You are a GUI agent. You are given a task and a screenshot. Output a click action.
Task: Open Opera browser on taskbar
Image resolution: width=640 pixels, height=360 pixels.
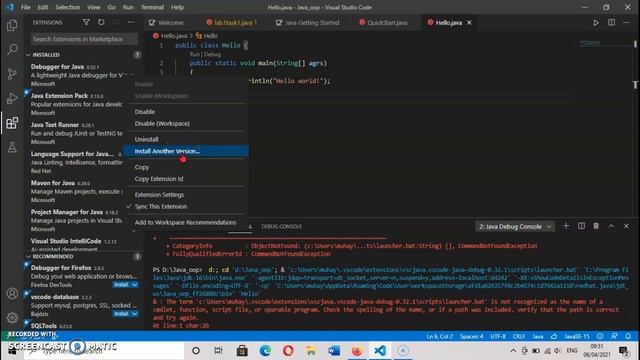click(x=288, y=351)
